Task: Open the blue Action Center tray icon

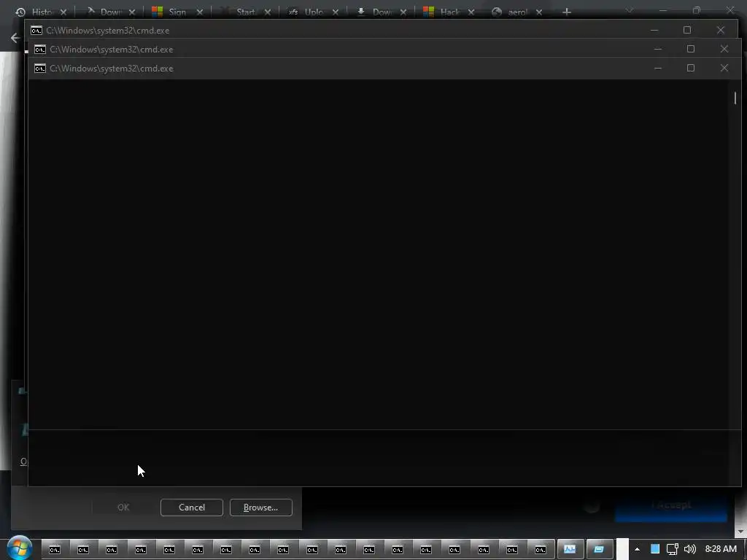Action: (655, 549)
